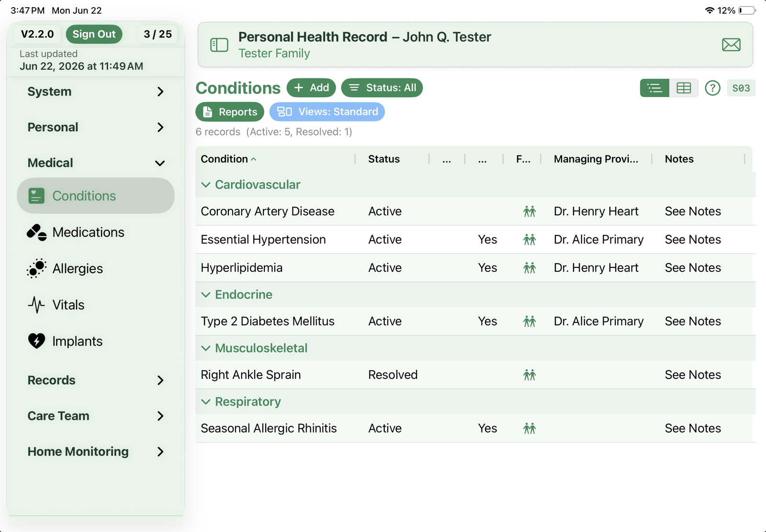766x532 pixels.
Task: Collapse the Endocrine group
Action: 206,295
